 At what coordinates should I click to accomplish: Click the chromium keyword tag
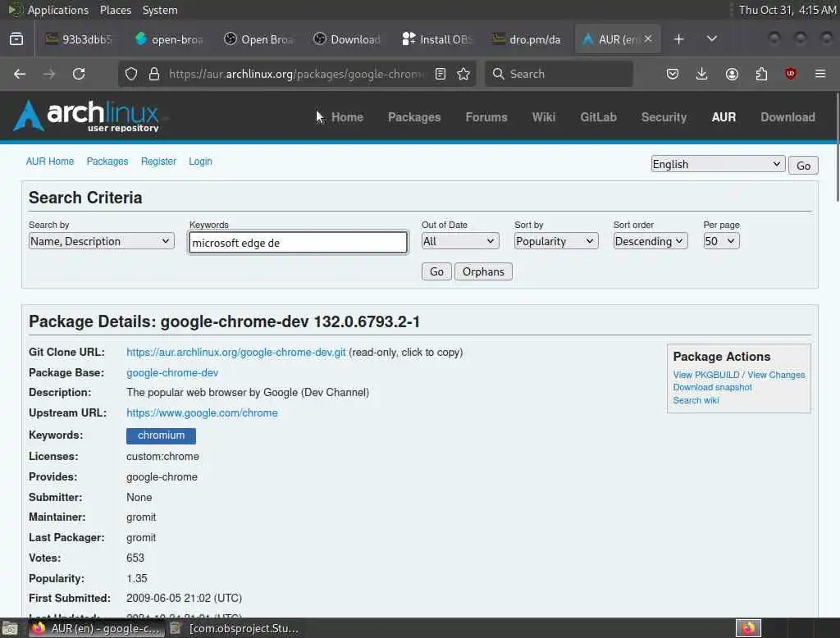tap(161, 435)
